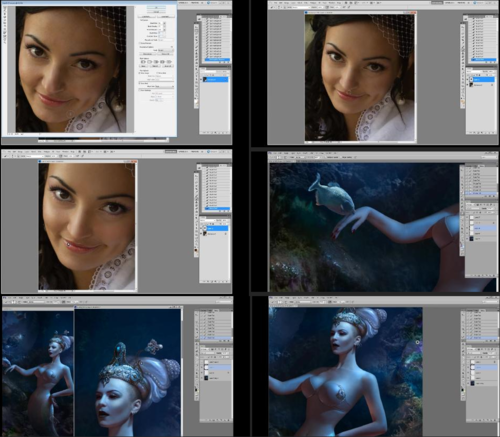Open the reconstruct Mode dropdown in Liquify
The image size is (500, 437).
(166, 50)
